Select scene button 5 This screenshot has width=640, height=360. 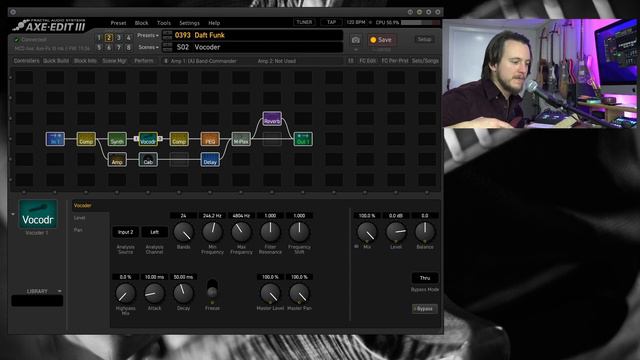(99, 47)
